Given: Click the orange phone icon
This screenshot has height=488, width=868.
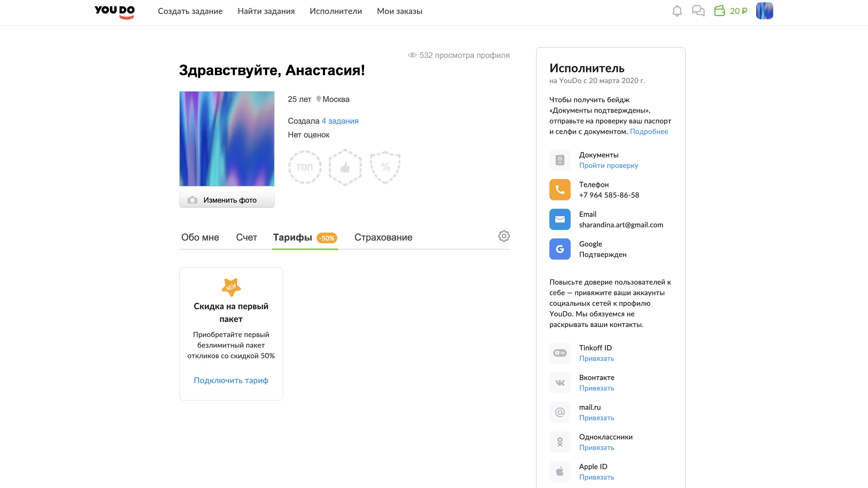Looking at the screenshot, I should click(x=560, y=190).
